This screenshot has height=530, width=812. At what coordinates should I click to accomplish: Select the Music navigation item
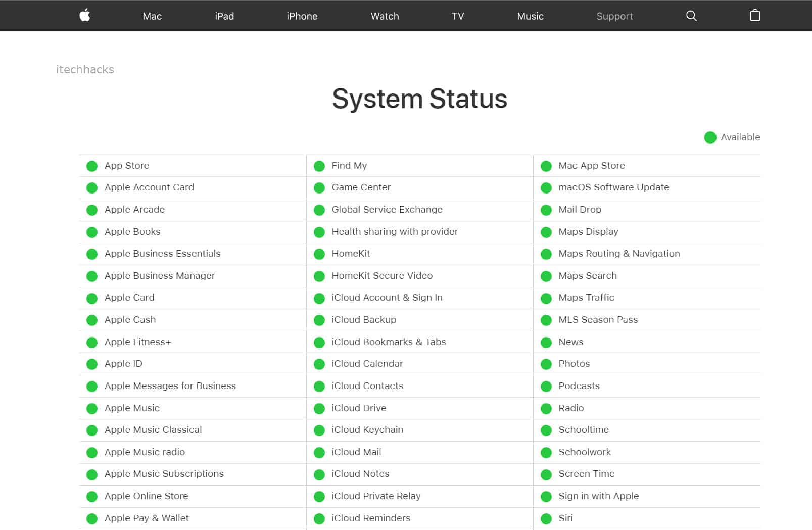click(530, 16)
